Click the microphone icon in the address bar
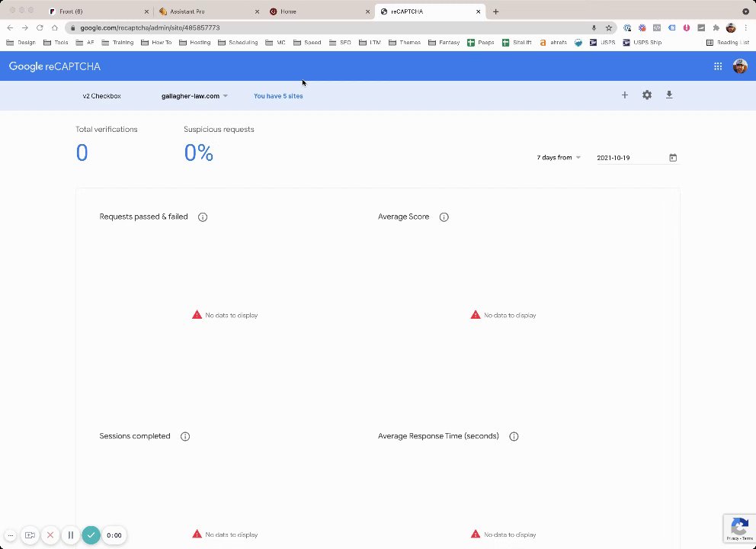The width and height of the screenshot is (756, 549). pos(594,28)
